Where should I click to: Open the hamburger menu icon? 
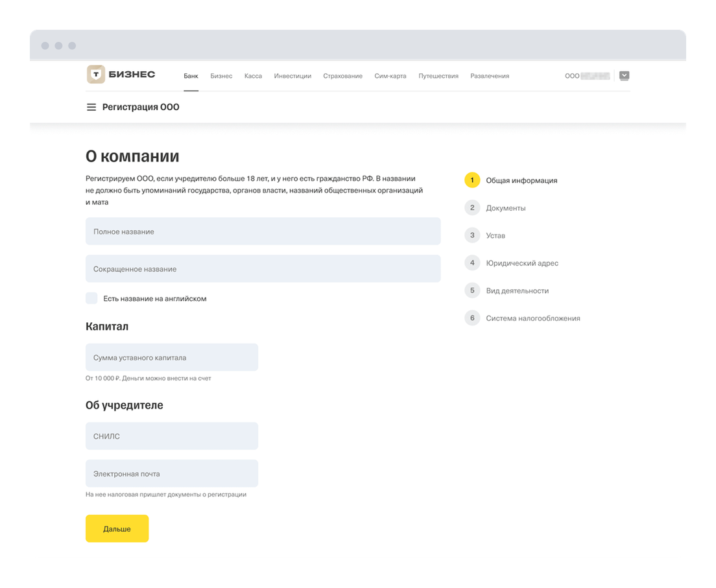[x=91, y=107]
